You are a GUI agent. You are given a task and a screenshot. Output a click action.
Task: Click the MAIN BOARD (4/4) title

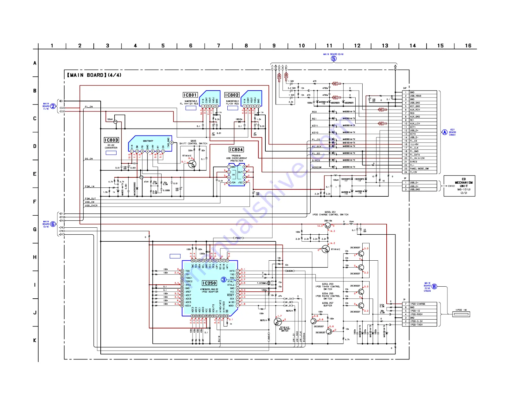pos(94,75)
